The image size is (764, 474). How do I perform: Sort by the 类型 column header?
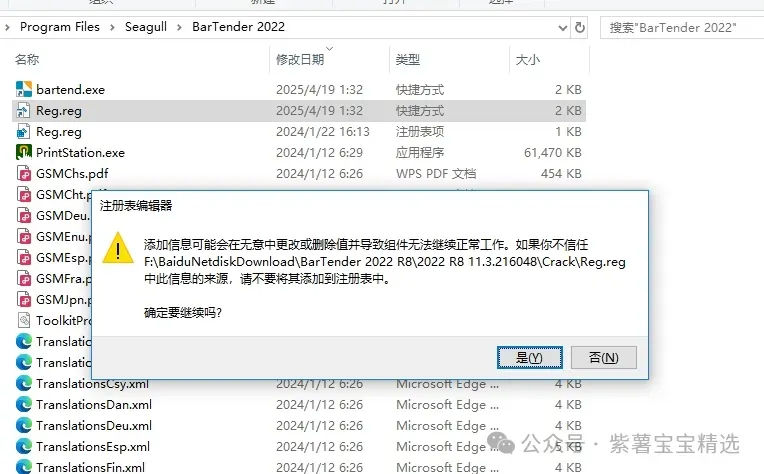408,59
